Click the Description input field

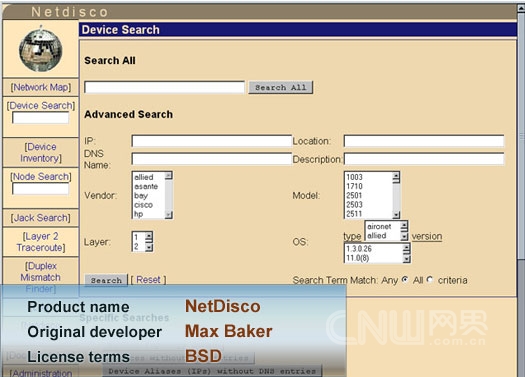click(x=424, y=159)
